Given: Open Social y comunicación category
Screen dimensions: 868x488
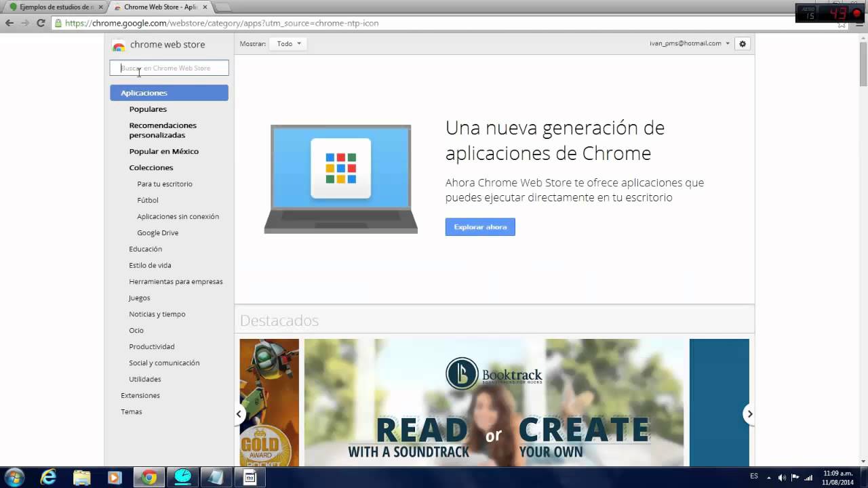Looking at the screenshot, I should [164, 363].
